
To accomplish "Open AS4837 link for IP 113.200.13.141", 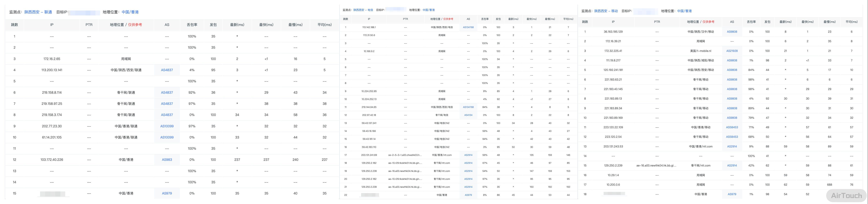I will 167,70.
